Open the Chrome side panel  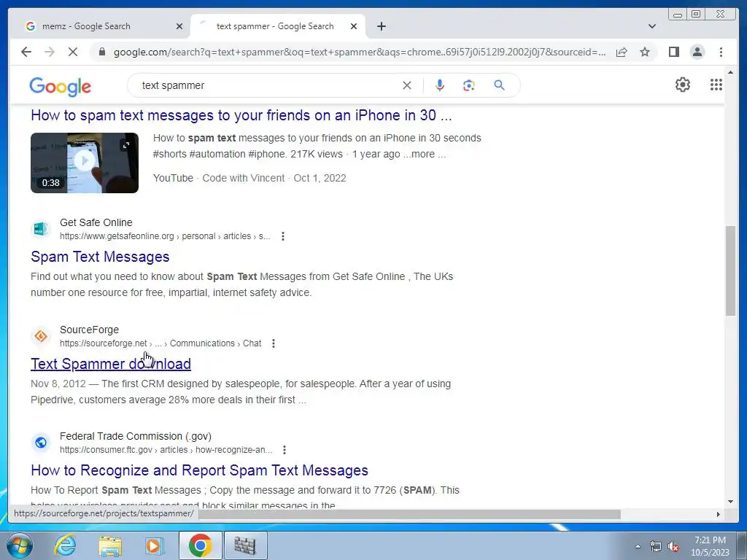coord(673,52)
